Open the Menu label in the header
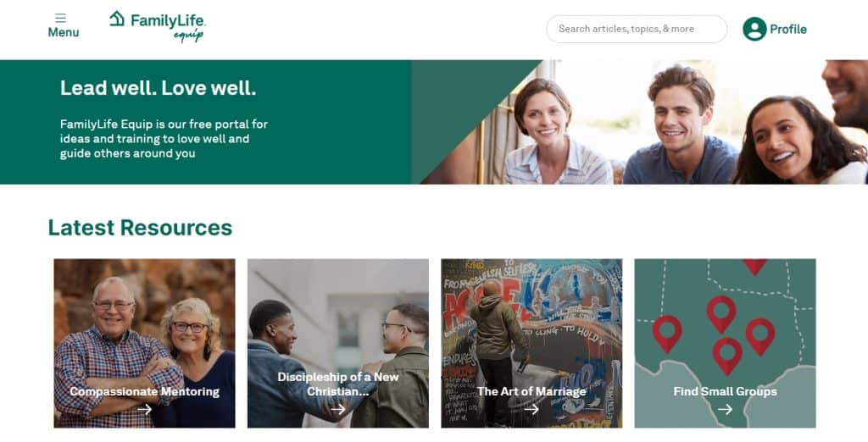The height and width of the screenshot is (442, 868). (x=63, y=33)
